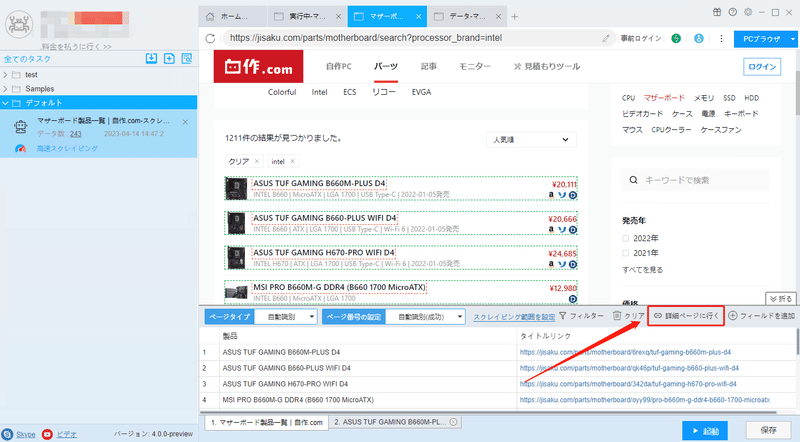Click the 料金を払うに行く link
Viewport: 800px width, 442px height.
[x=76, y=46]
